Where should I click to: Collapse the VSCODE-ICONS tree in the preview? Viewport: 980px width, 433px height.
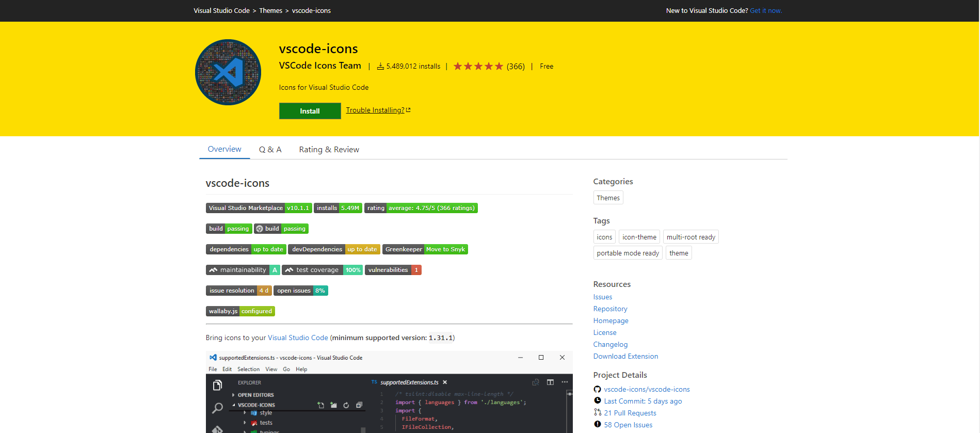(233, 405)
